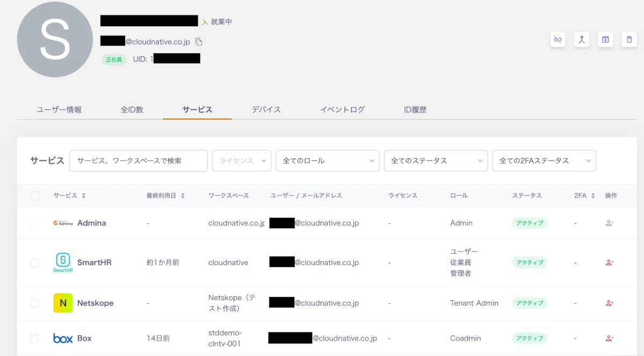
Task: Expand the 全てのステータス dropdown
Action: coord(436,161)
